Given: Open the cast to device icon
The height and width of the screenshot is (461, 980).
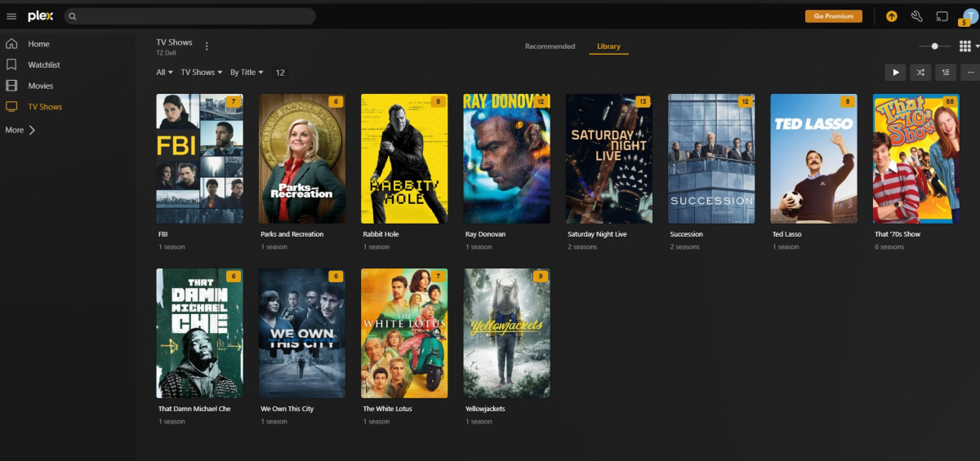Looking at the screenshot, I should point(942,16).
